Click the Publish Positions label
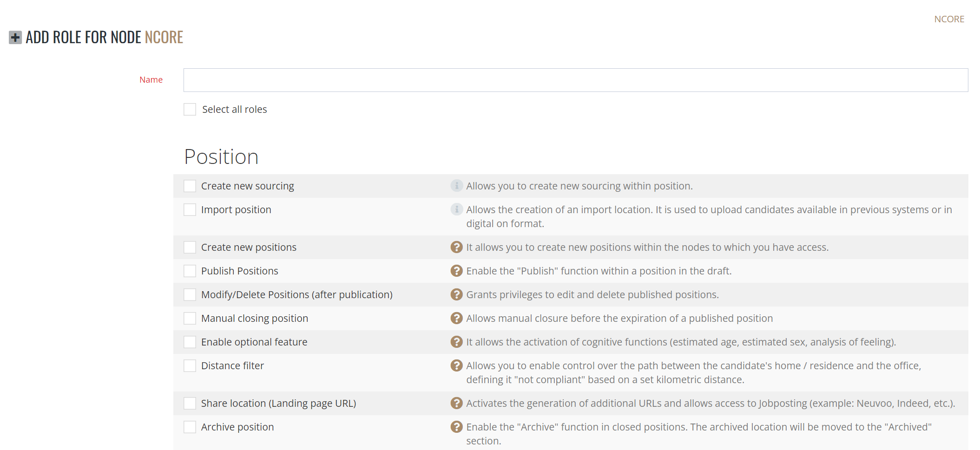Viewport: 980px width, 450px height. 240,271
